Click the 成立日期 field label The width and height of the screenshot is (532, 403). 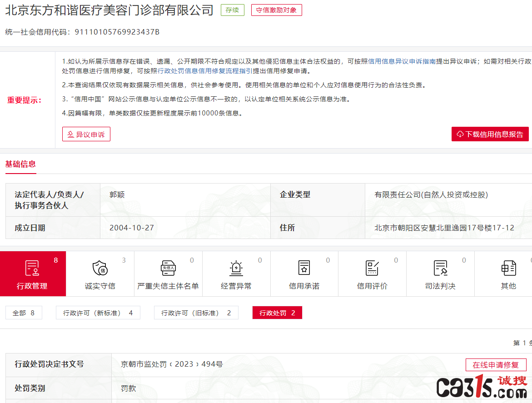tap(30, 228)
